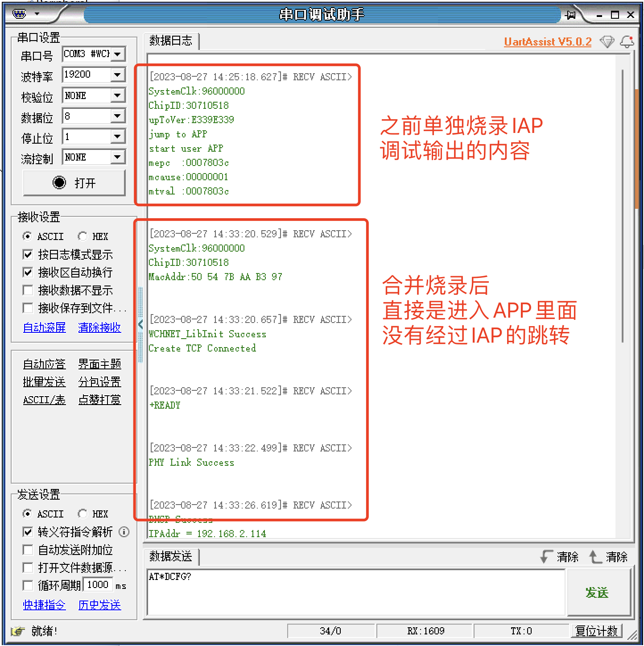Open the UartAssist V5.0.2 link
The image size is (644, 646).
[548, 41]
